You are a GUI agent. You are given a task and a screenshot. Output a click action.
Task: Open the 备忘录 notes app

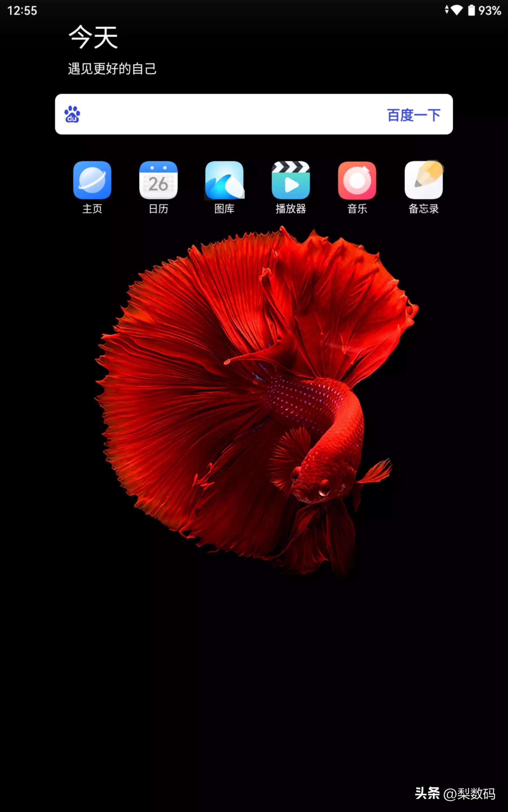click(424, 180)
